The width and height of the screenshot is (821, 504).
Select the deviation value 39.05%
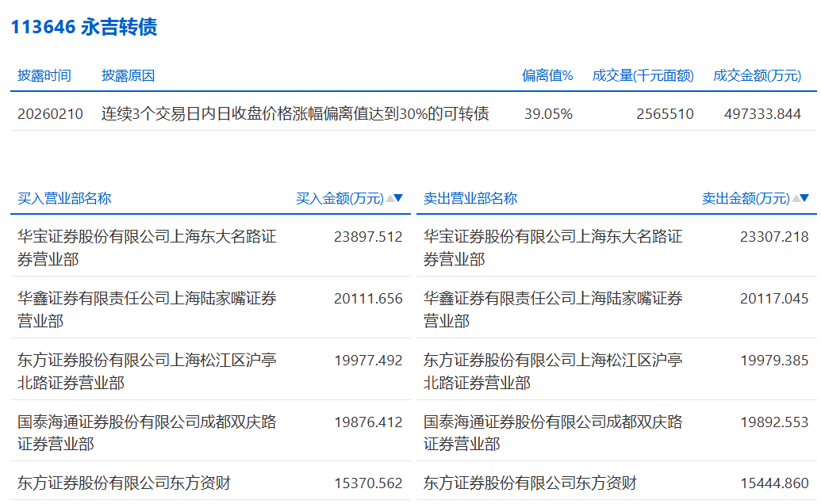[x=549, y=114]
